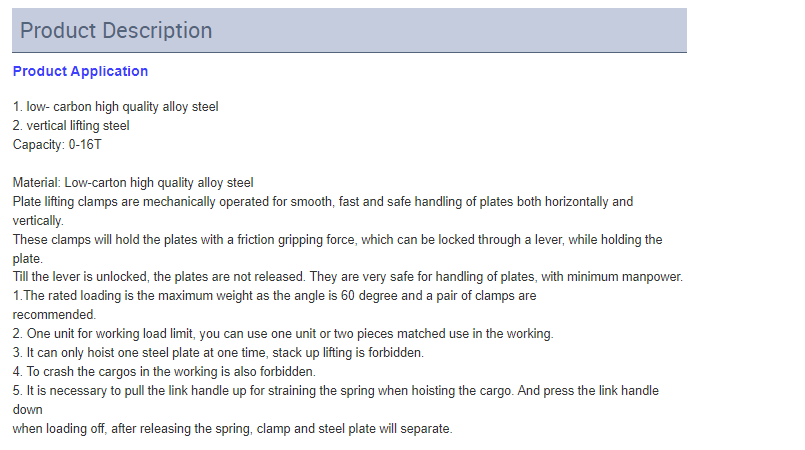Image resolution: width=805 pixels, height=450 pixels.
Task: Click the 'when loading off' final sentence
Action: (x=233, y=428)
